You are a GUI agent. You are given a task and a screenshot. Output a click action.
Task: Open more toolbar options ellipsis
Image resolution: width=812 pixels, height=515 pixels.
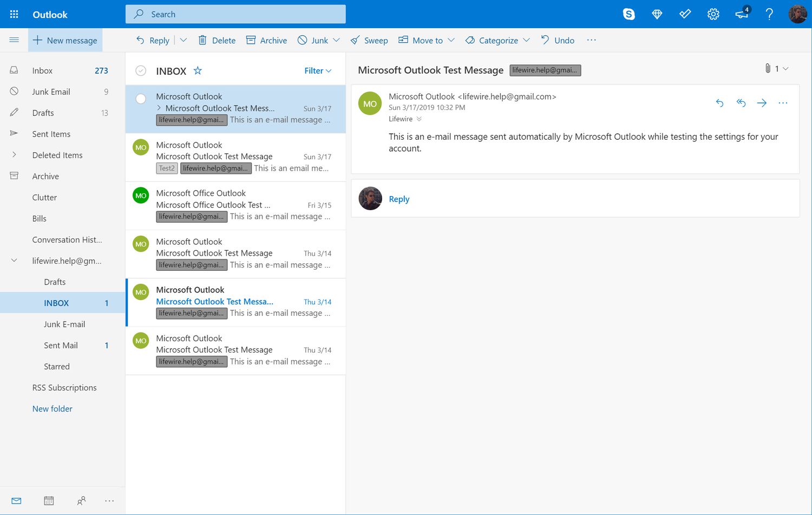(591, 40)
